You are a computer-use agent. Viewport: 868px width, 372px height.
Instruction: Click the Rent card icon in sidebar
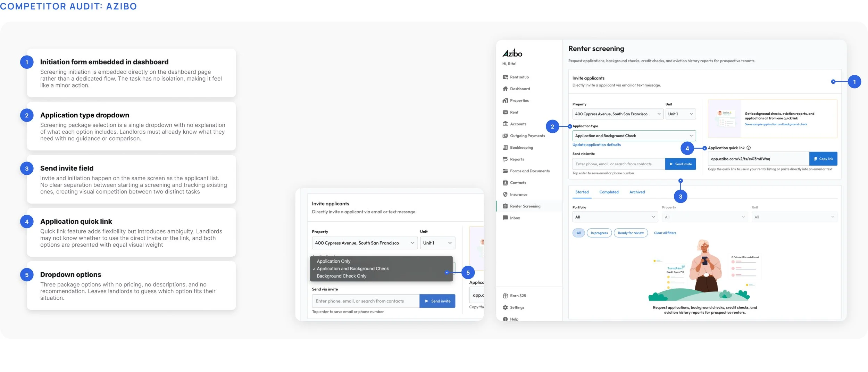point(505,112)
